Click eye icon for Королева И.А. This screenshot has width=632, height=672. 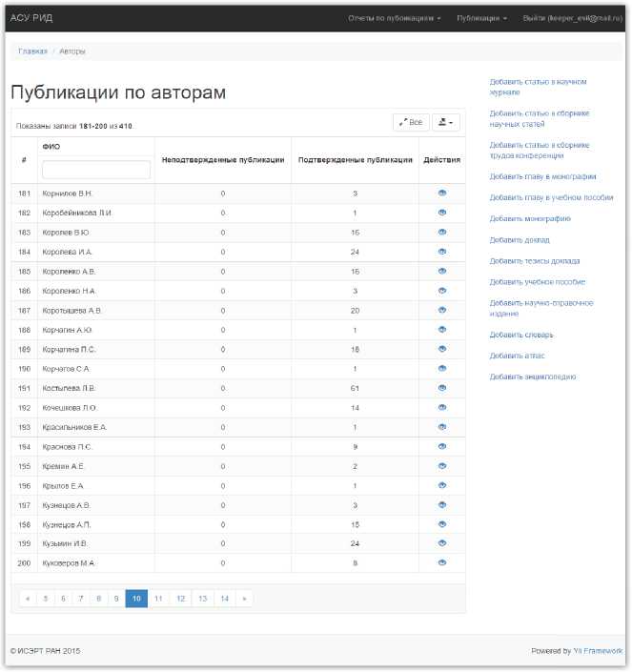click(x=442, y=252)
